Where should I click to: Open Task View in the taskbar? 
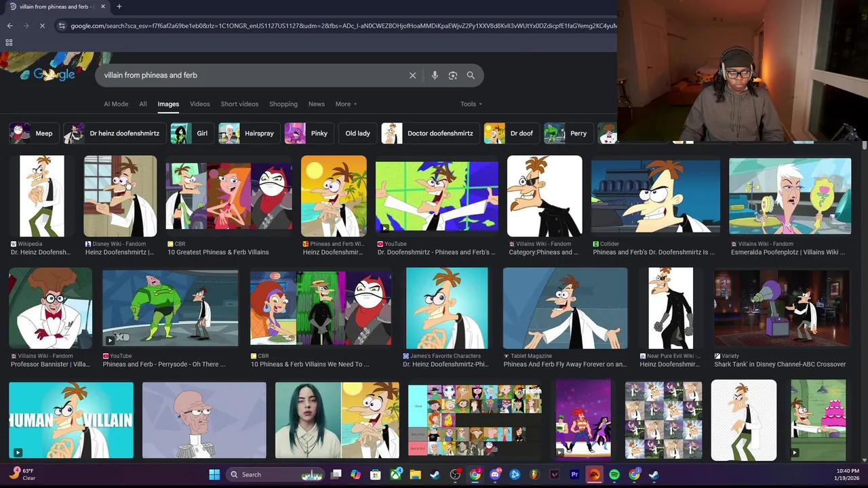point(336,474)
